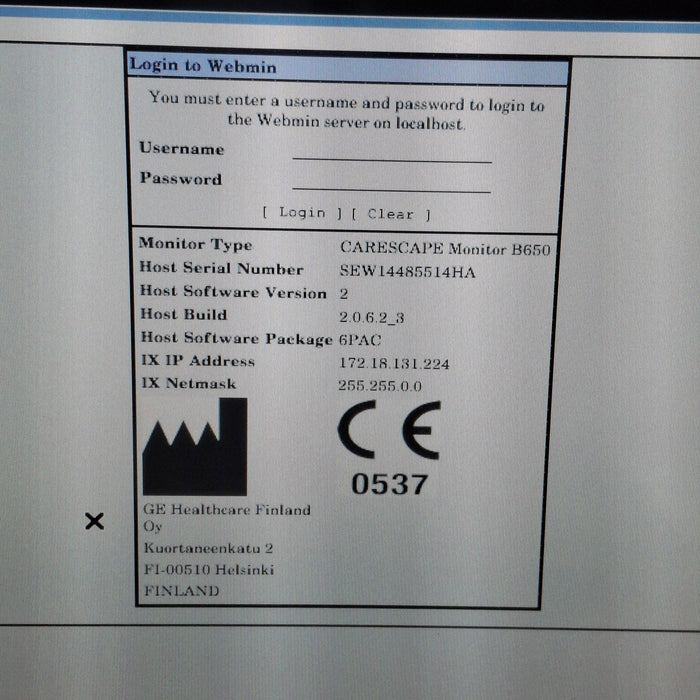Click the CE conformity mark icon
This screenshot has width=700, height=700.
point(389,430)
